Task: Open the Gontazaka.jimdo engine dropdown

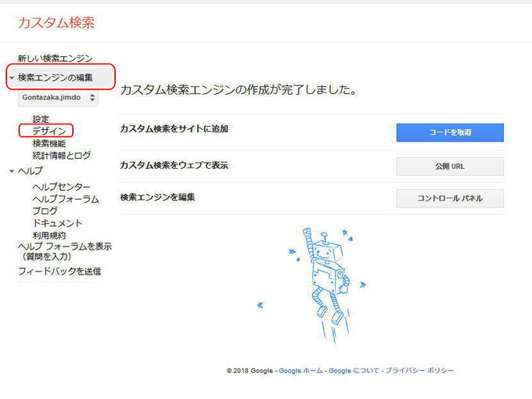Action: click(x=58, y=98)
